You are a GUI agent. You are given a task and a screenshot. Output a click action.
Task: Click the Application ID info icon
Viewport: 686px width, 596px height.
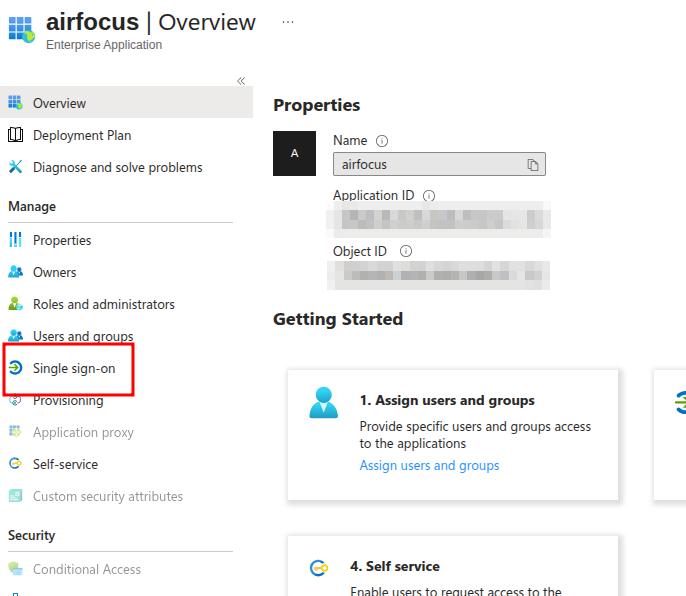(429, 196)
